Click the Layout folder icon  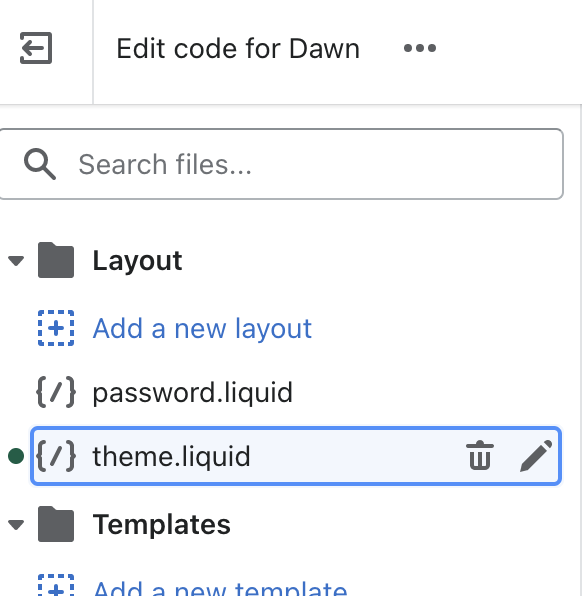click(56, 260)
